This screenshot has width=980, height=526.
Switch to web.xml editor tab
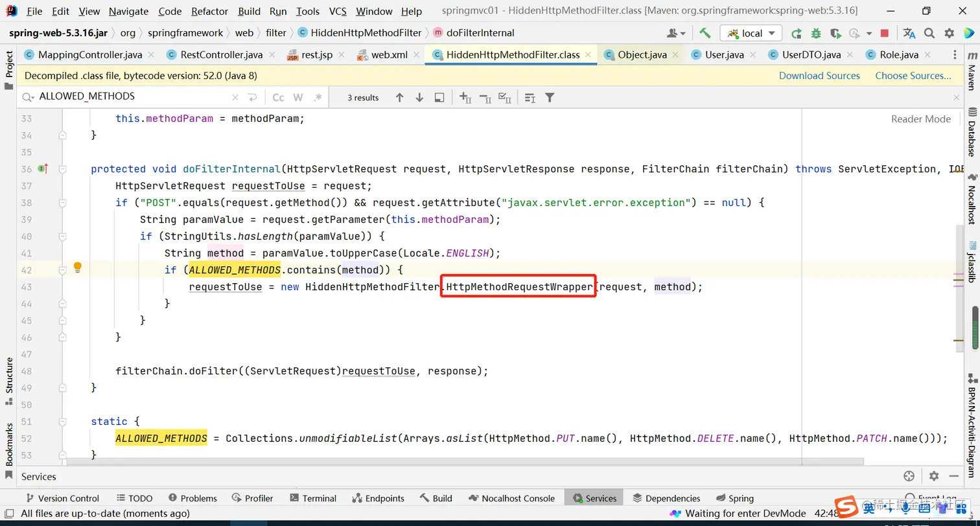click(x=389, y=54)
